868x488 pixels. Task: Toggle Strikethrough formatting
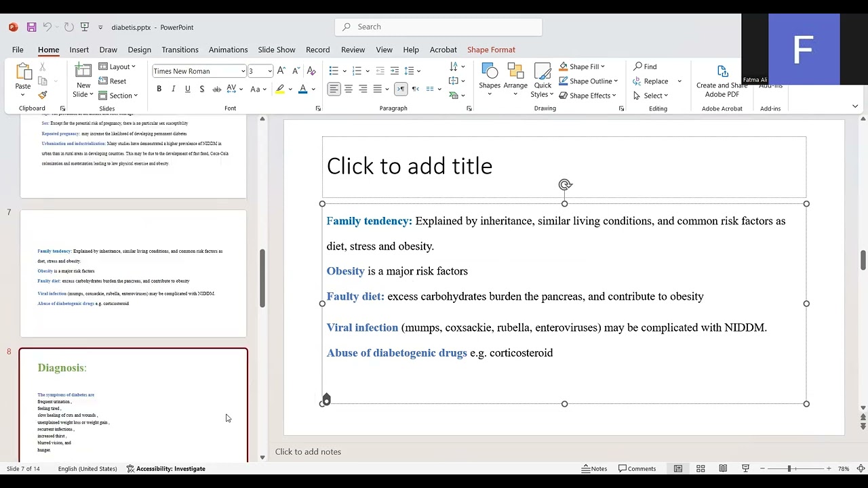click(x=216, y=89)
